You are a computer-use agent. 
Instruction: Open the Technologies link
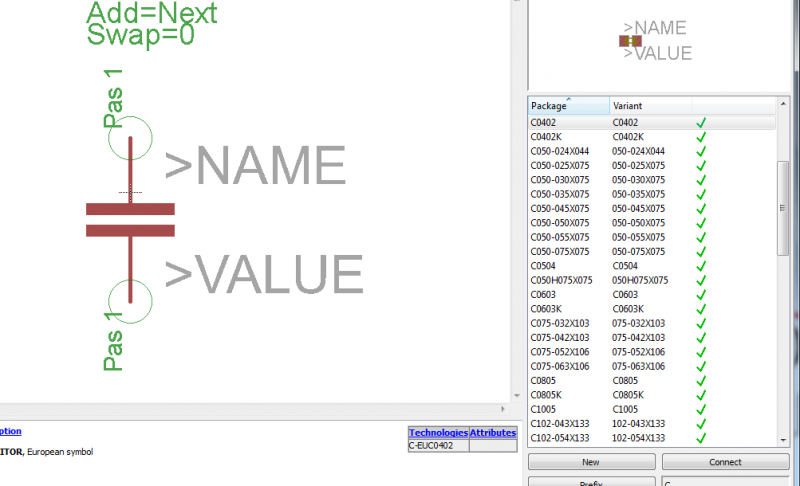point(438,433)
